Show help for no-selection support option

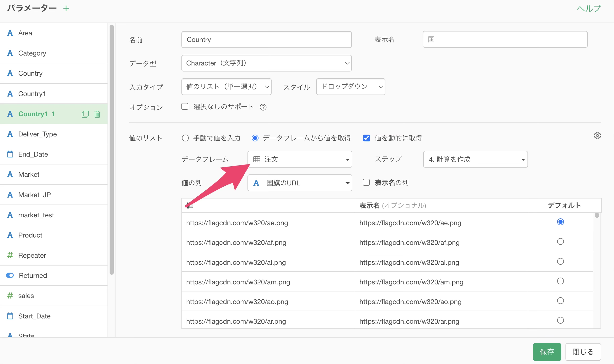(263, 107)
